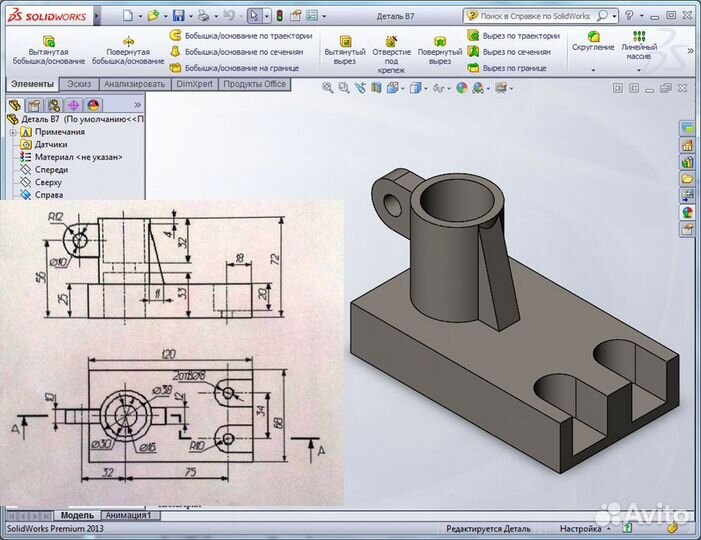
Task: Click the Undo arrow icon
Action: [229, 16]
